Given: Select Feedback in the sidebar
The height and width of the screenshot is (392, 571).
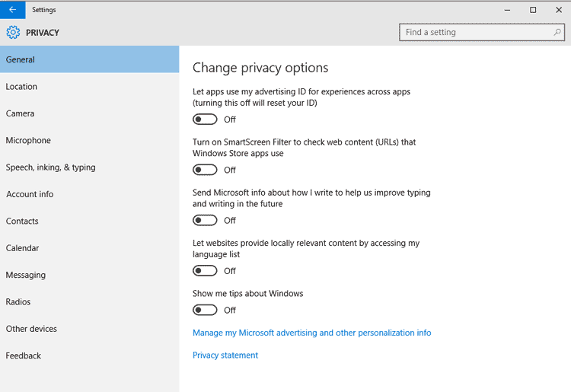Looking at the screenshot, I should coord(90,355).
